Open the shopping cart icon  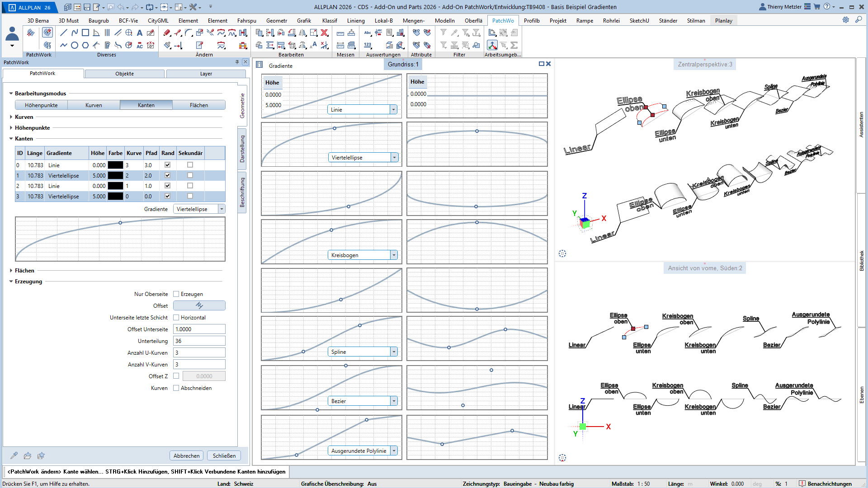coord(817,7)
